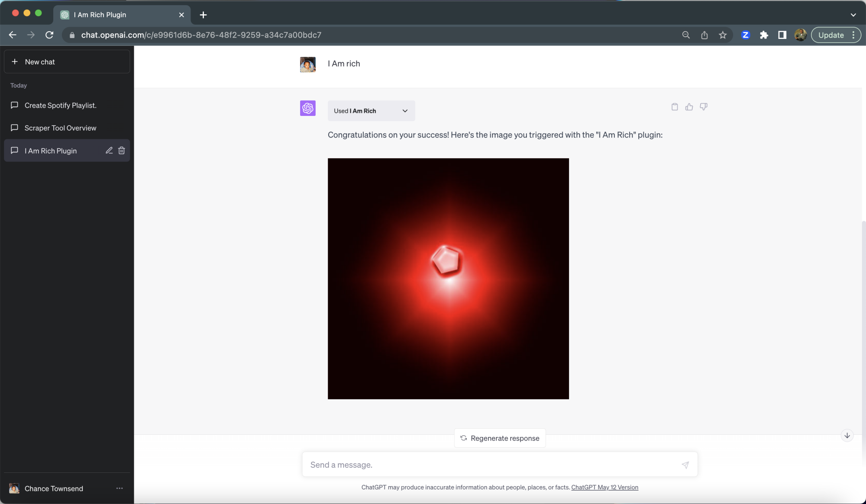Click the Regenerate response button

(x=500, y=438)
